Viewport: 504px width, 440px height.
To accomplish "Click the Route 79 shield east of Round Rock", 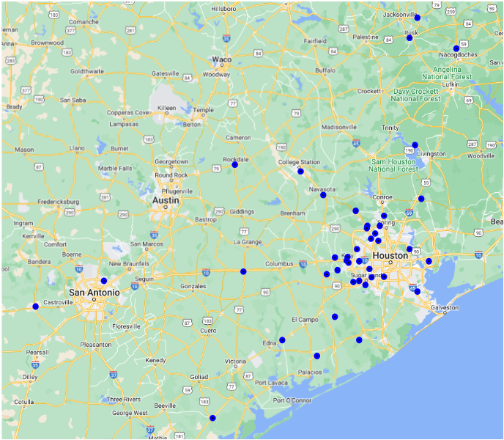I will click(216, 169).
